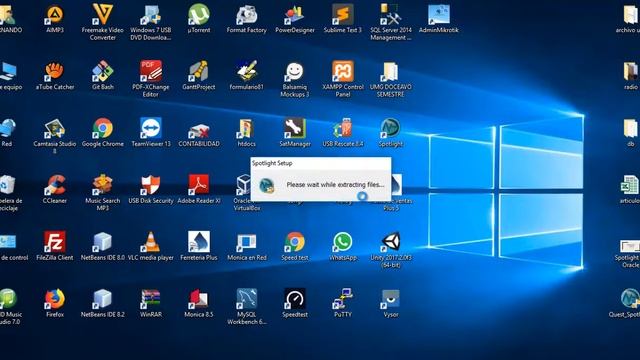Open Music Search MP3 icon
The image size is (640, 360).
[102, 185]
